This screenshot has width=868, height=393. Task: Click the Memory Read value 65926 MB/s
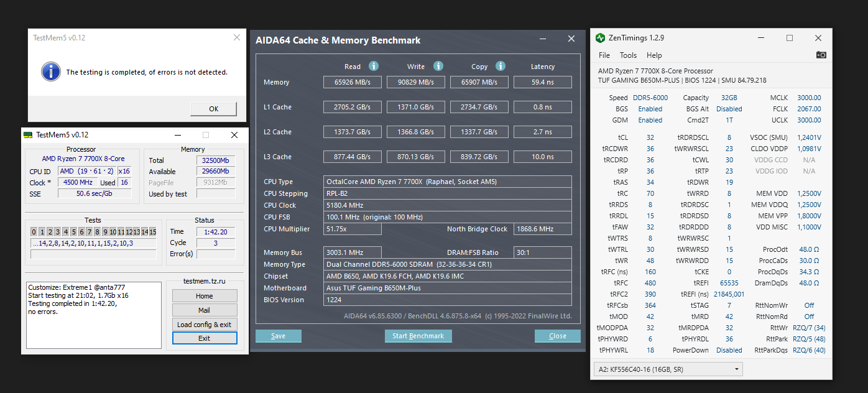pyautogui.click(x=352, y=82)
